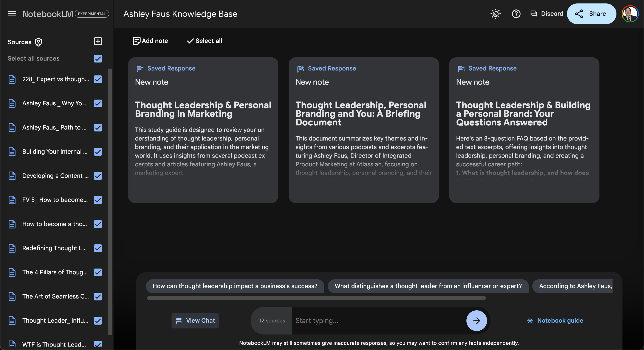Click the Ashley Faus Knowledge Base title
The width and height of the screenshot is (644, 350).
pyautogui.click(x=180, y=14)
